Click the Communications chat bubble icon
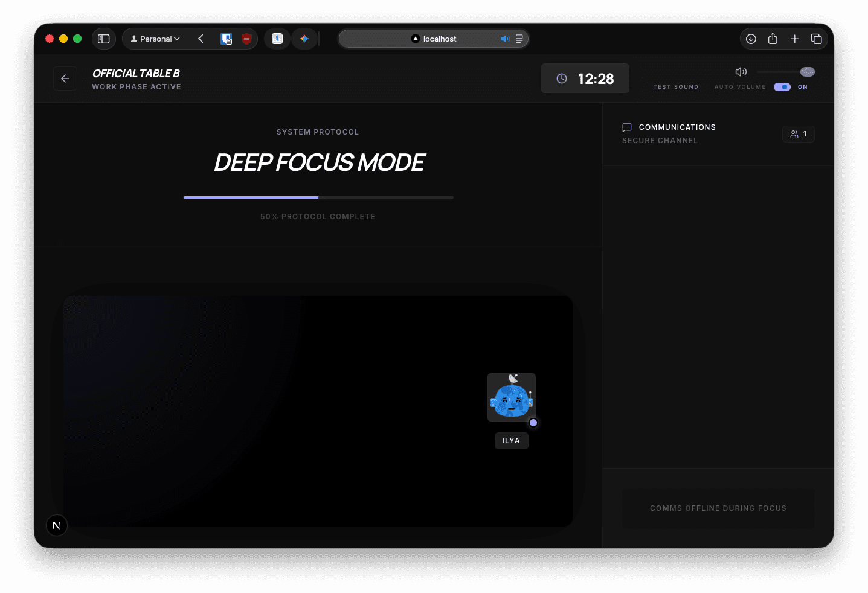Viewport: 868px width, 593px height. (x=627, y=127)
